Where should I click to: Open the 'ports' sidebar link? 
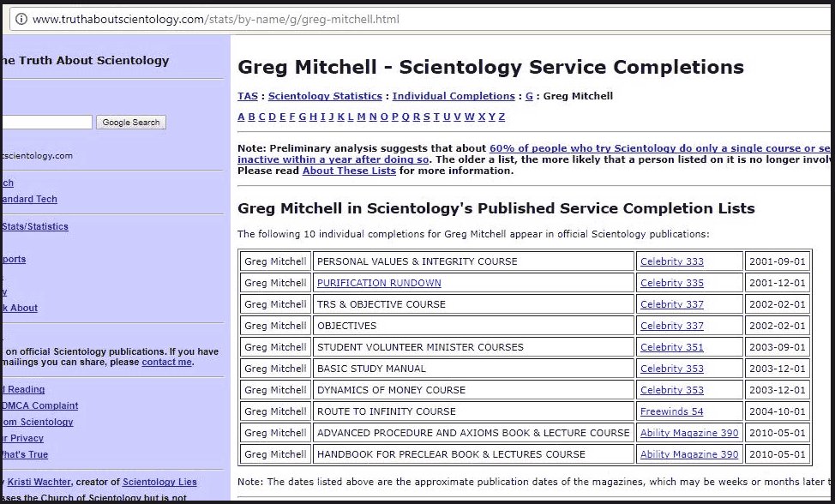14,259
